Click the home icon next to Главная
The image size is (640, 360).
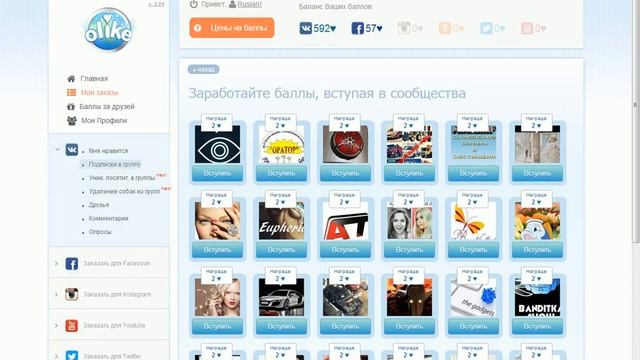point(71,78)
